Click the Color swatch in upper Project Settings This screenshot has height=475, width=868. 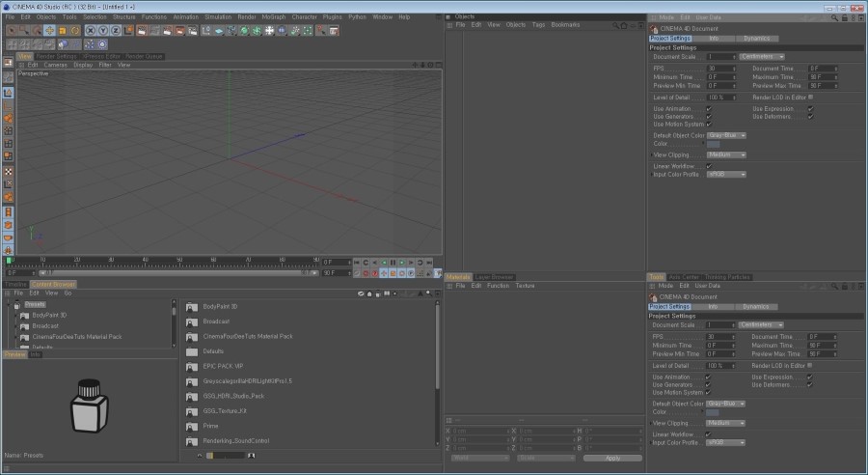714,144
